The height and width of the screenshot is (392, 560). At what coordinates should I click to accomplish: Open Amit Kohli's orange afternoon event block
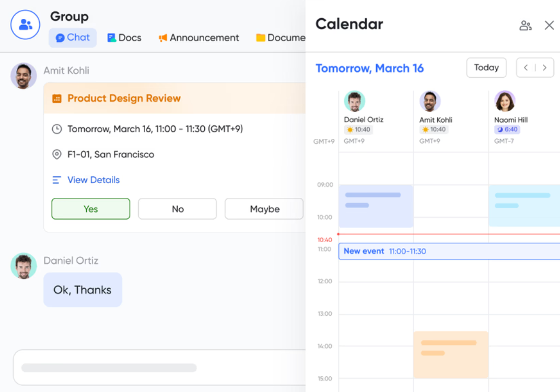451,354
